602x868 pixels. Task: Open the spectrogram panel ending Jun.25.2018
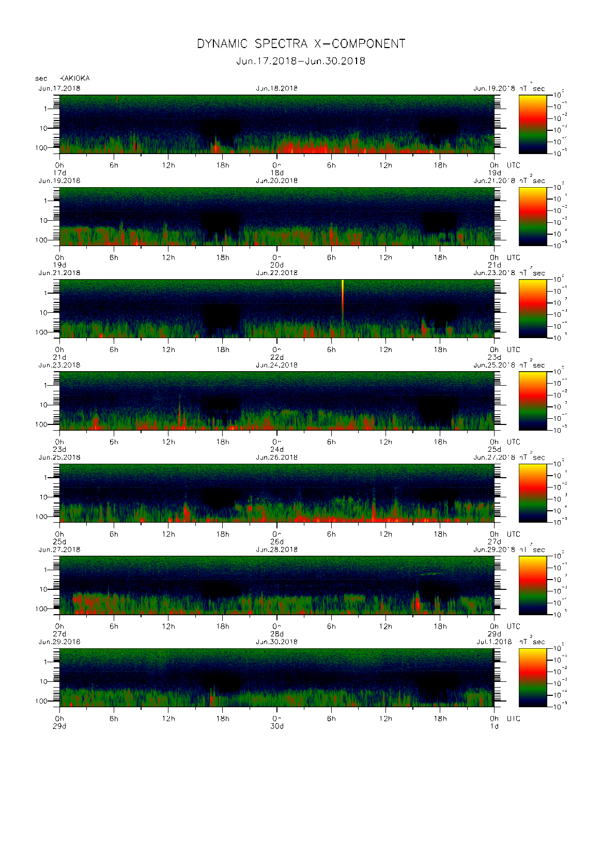tap(277, 401)
